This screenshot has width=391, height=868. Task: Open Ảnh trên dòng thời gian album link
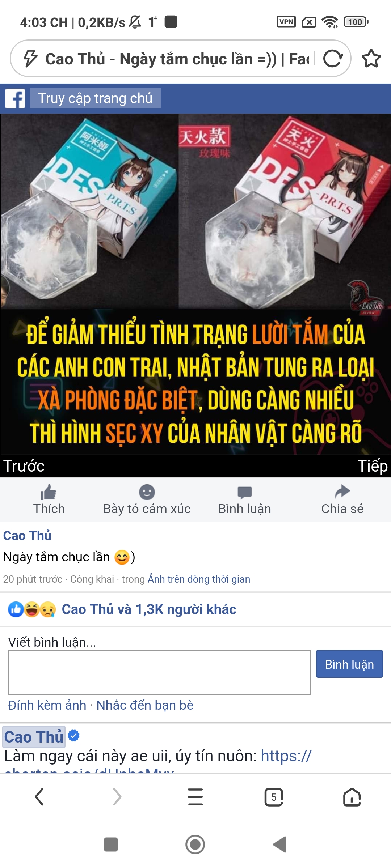[199, 579]
